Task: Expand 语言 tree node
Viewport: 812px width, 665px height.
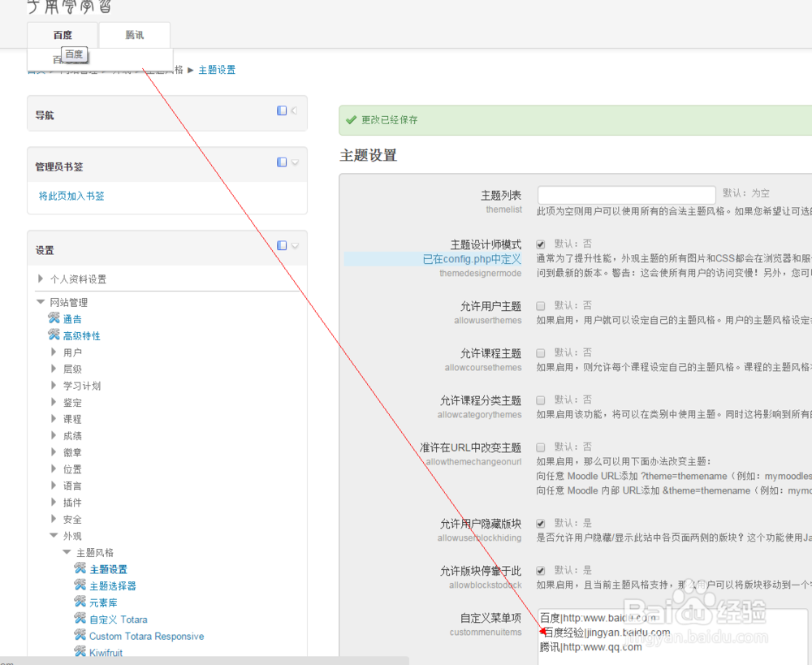Action: point(54,486)
